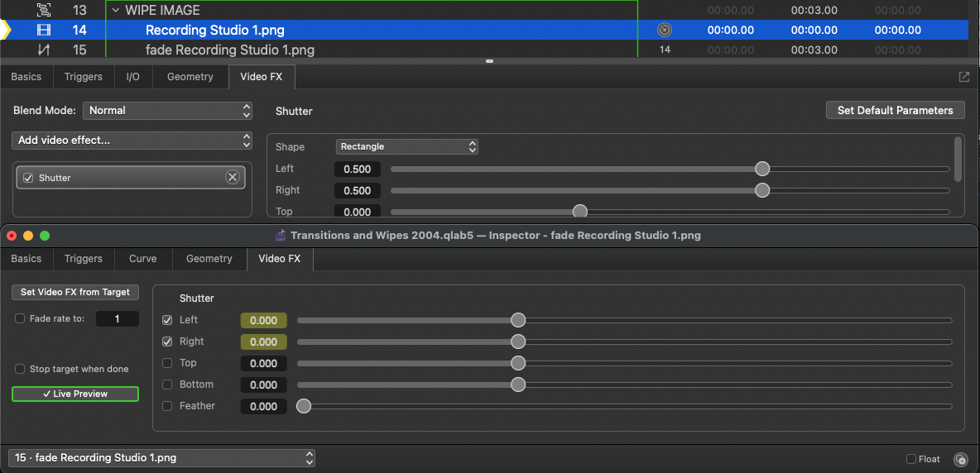Pop out the inspector into a separate window

point(964,77)
